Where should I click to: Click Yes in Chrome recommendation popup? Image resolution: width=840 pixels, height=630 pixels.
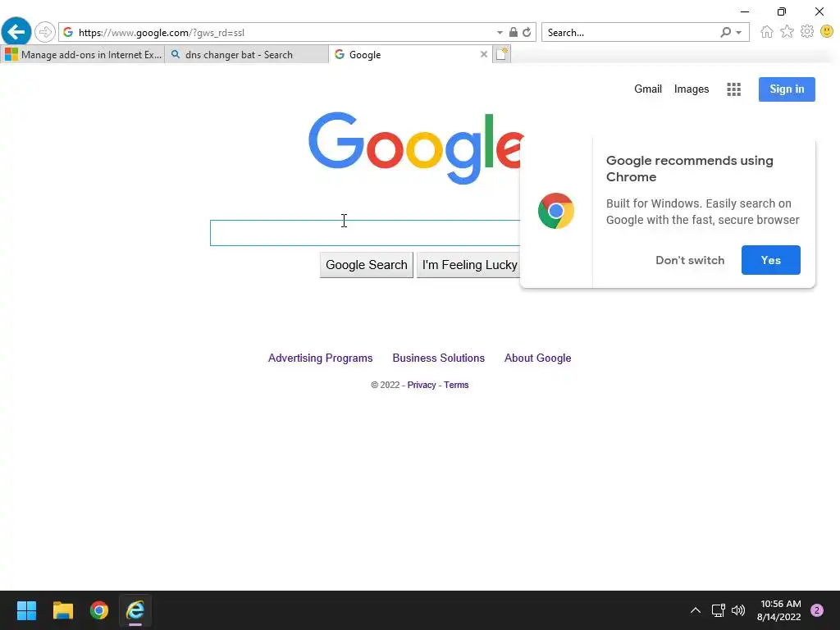coord(770,260)
